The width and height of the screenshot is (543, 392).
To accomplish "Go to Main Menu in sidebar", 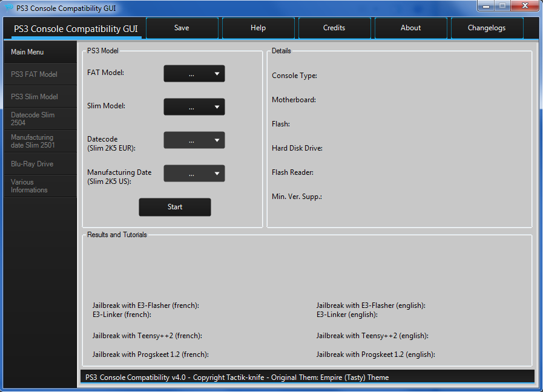I will coord(40,52).
